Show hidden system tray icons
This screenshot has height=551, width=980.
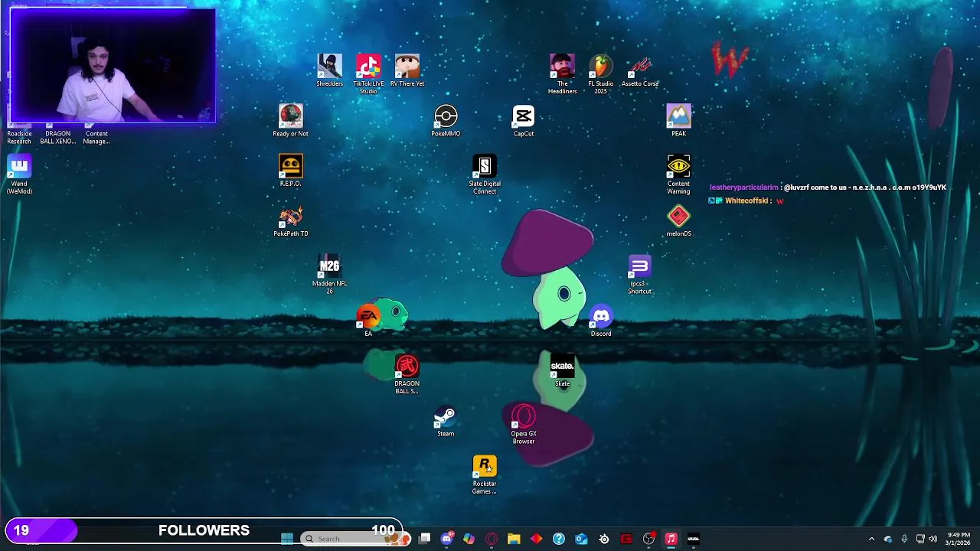(x=871, y=539)
